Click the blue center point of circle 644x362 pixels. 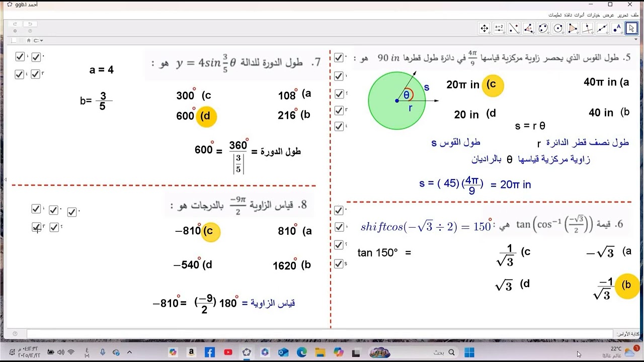point(397,101)
